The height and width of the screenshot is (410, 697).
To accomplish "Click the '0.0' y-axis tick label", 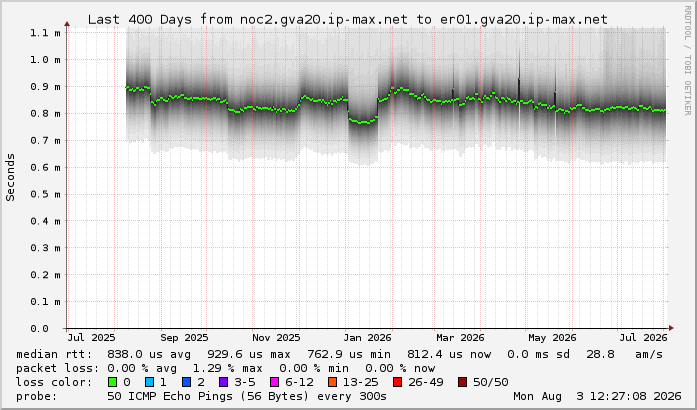I will click(x=40, y=329).
